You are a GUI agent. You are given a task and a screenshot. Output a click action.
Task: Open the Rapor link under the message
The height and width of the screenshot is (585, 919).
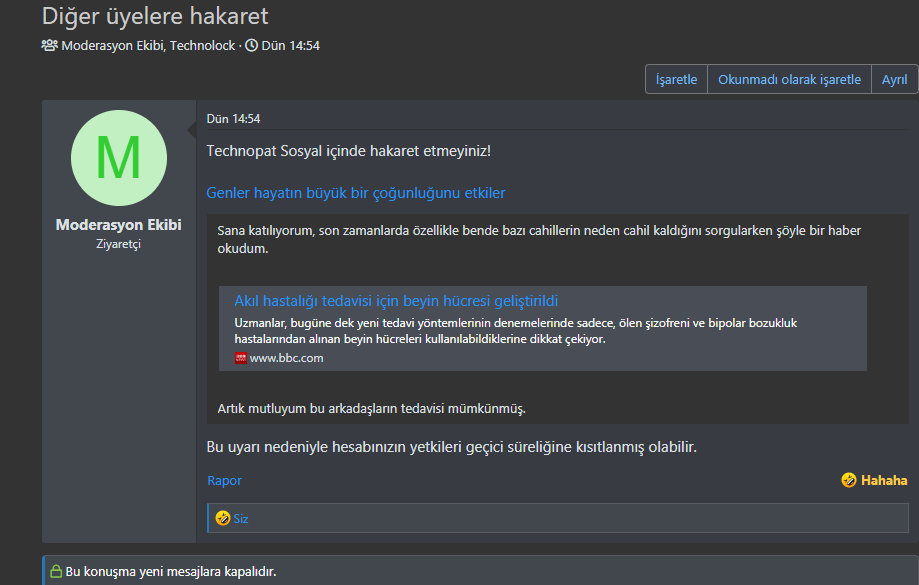[x=225, y=481]
